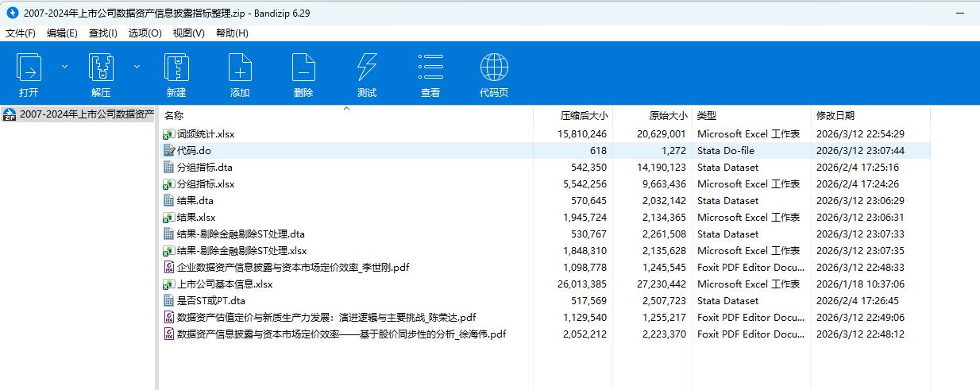Click compressed size 15,810,246
This screenshot has height=390, width=980.
[x=582, y=134]
